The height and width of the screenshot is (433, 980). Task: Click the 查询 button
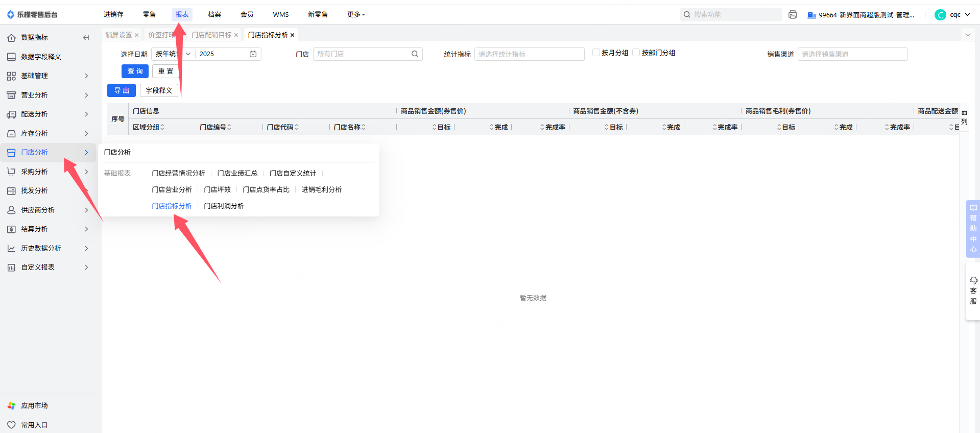(135, 71)
